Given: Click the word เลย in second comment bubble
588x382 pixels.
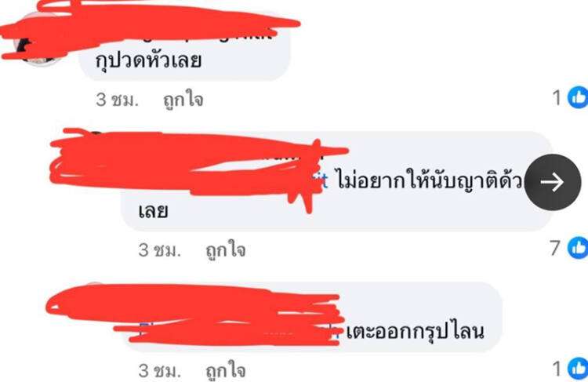Looking at the screenshot, I should (153, 211).
